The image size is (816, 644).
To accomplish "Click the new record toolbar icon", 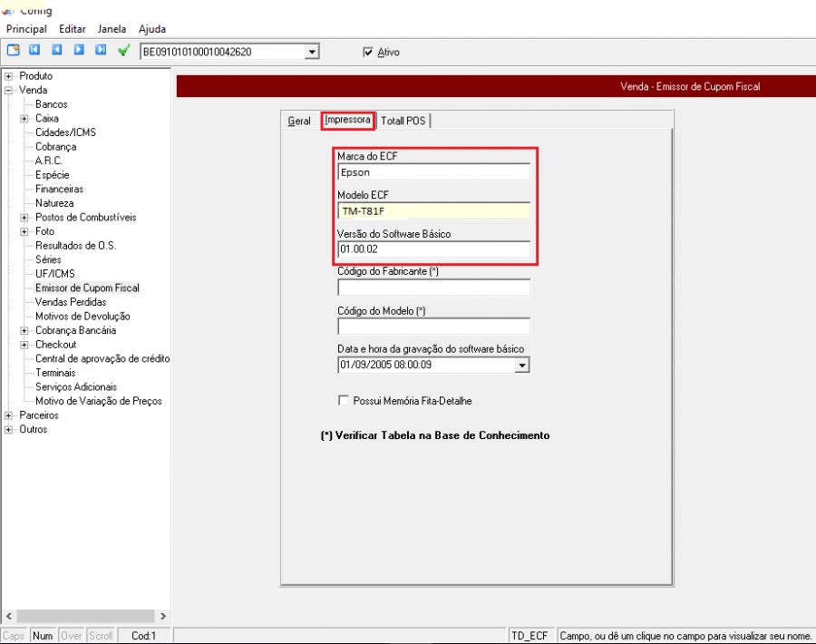I will [x=13, y=51].
